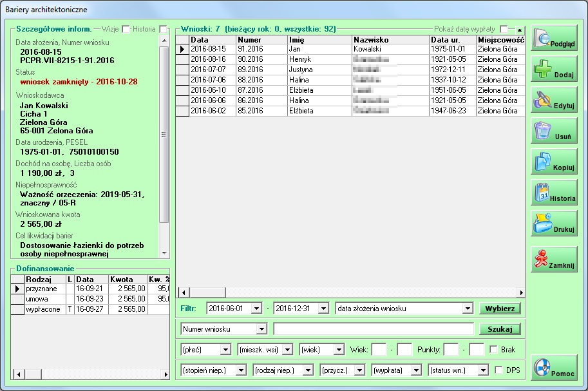
Task: Open help via Pomoc button
Action: (554, 368)
